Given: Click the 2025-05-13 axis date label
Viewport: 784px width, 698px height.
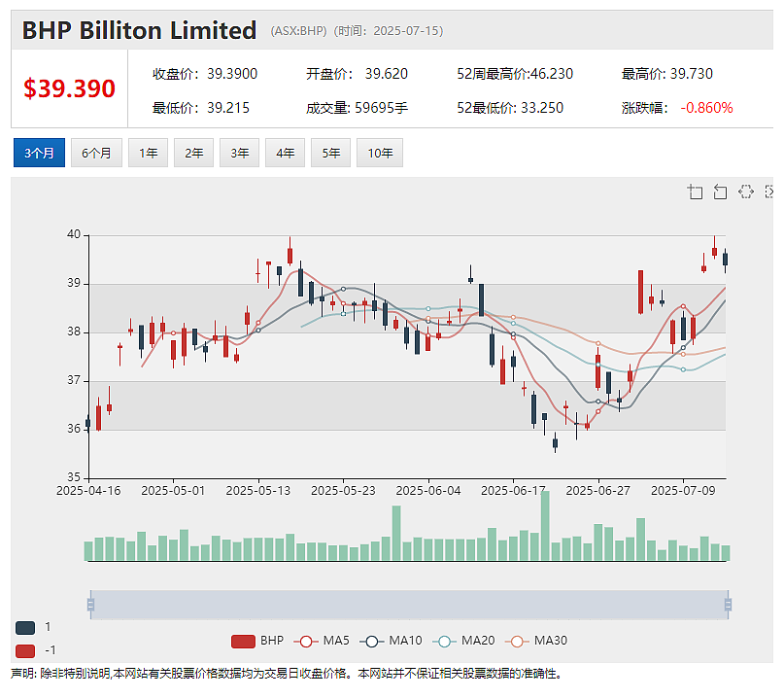Looking at the screenshot, I should click(258, 491).
